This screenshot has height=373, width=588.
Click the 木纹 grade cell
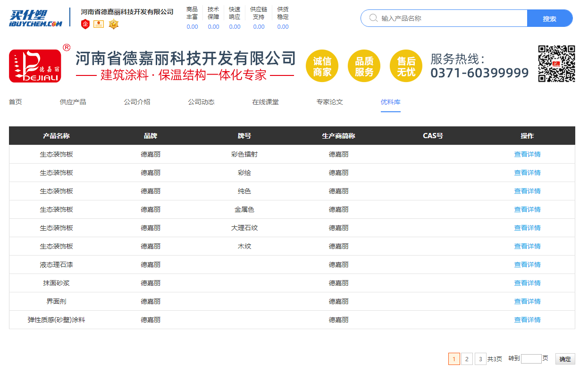pyautogui.click(x=244, y=246)
